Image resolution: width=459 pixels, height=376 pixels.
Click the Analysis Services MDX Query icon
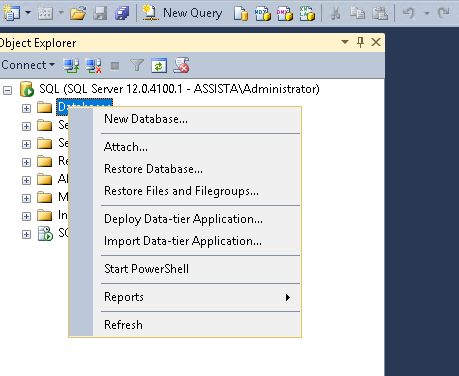click(263, 14)
